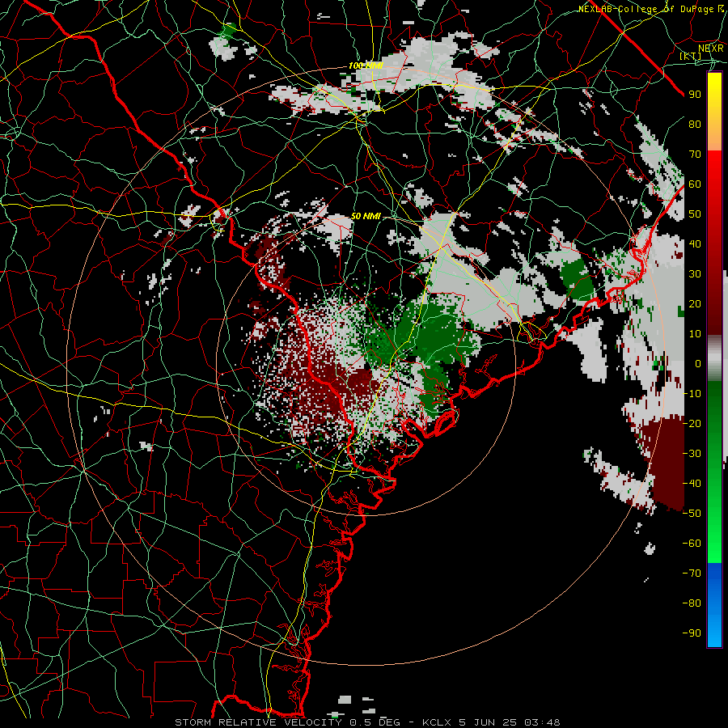
Task: Click the blue bottom segment of the color bar
Action: click(714, 605)
